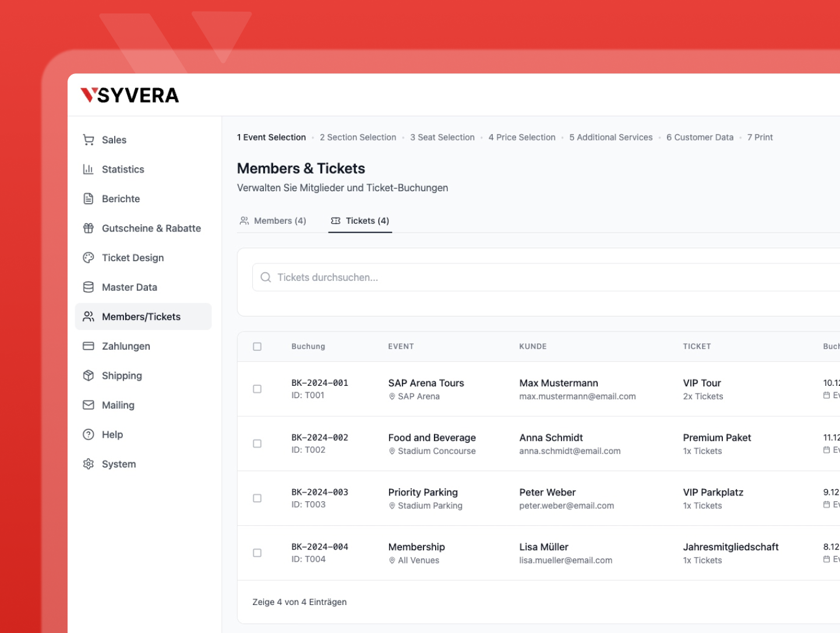Select the Tickets (4) tab
This screenshot has width=840, height=633.
pos(361,221)
